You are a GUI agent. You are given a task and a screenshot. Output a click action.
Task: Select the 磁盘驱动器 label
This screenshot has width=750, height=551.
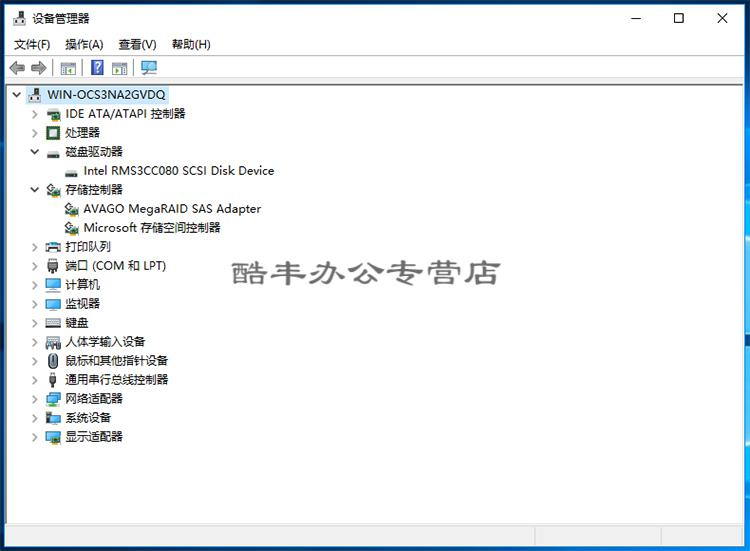pyautogui.click(x=94, y=152)
